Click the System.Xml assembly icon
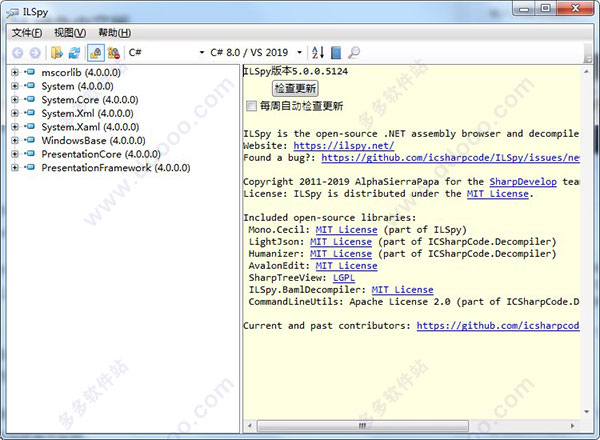Image resolution: width=600 pixels, height=440 pixels. (30, 113)
